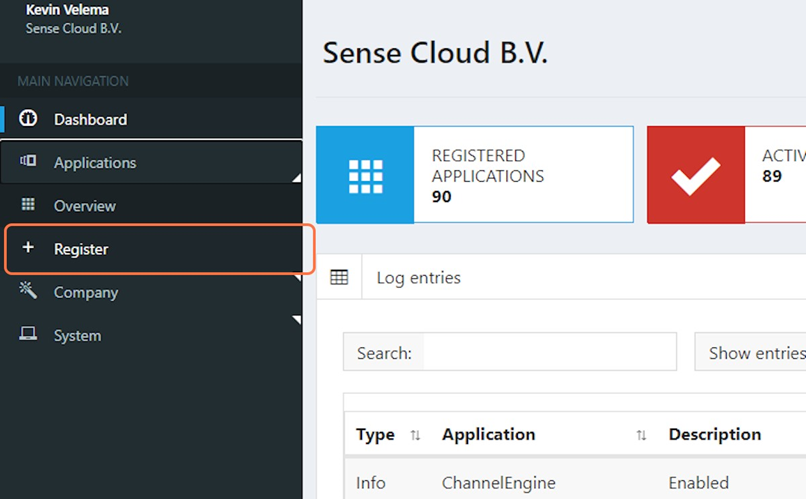The image size is (806, 499).
Task: Sort by the Type column arrows
Action: (x=415, y=435)
